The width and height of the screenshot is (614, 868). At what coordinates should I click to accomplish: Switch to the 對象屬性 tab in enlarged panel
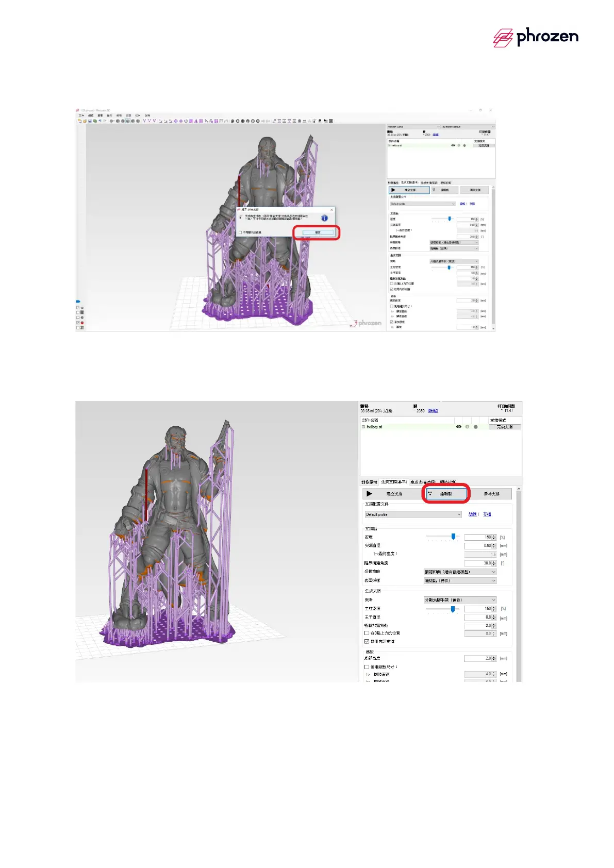click(x=369, y=482)
